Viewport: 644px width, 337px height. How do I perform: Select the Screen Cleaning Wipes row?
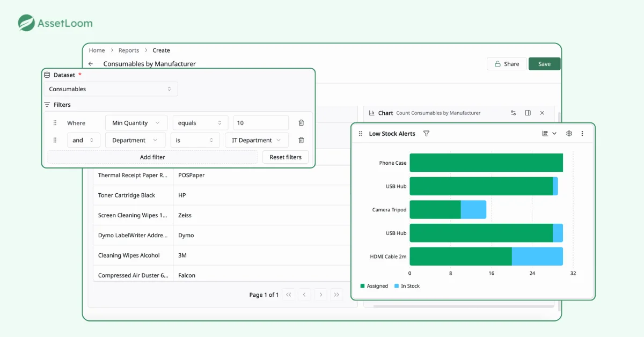(222, 215)
